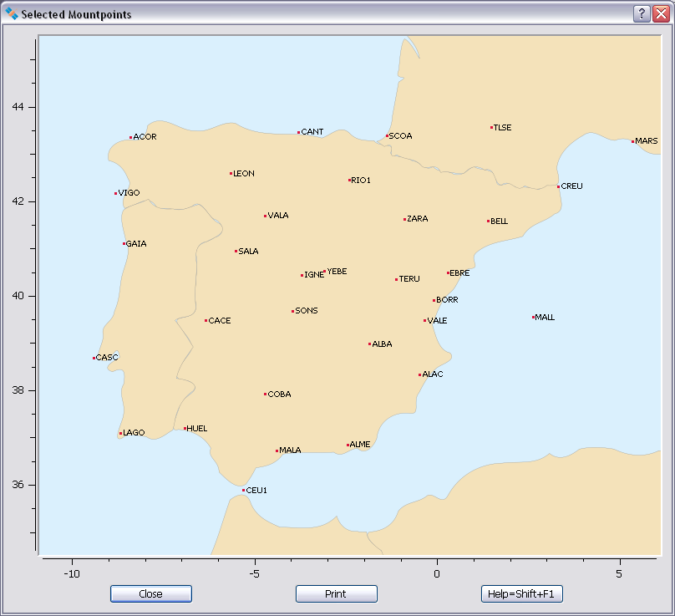Close the Selected Mountpoints window with X
This screenshot has width=675, height=616.
[x=661, y=14]
